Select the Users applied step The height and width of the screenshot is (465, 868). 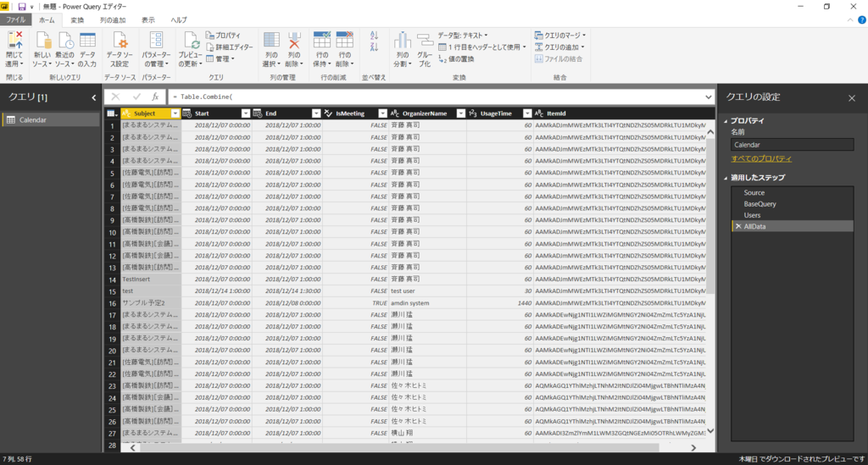click(793, 215)
